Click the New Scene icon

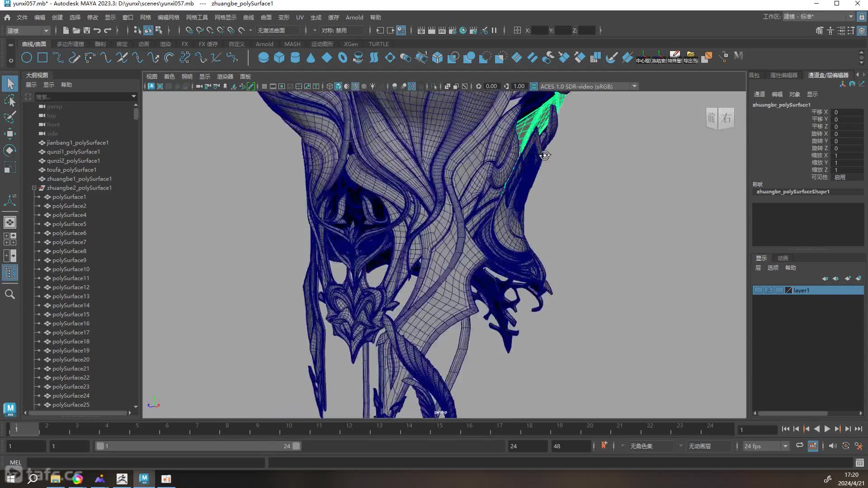tap(66, 30)
